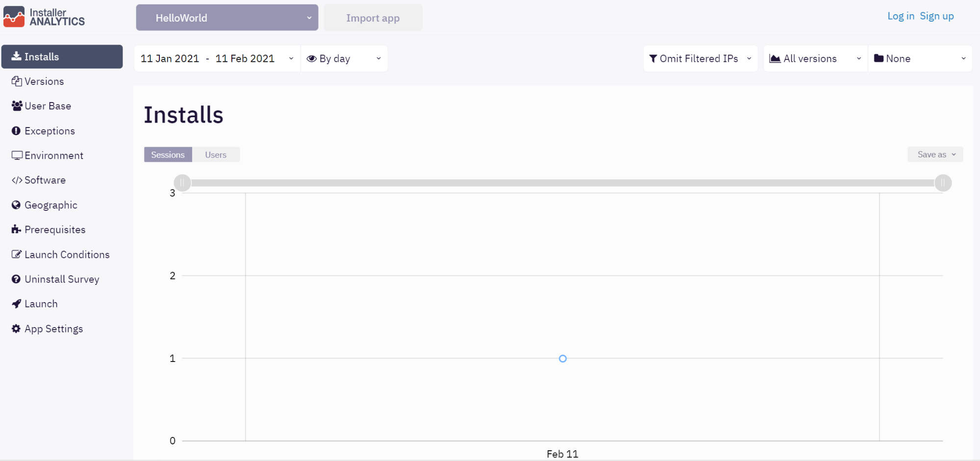Click the Prerequisites puzzle piece icon
The width and height of the screenshot is (980, 461).
16,230
